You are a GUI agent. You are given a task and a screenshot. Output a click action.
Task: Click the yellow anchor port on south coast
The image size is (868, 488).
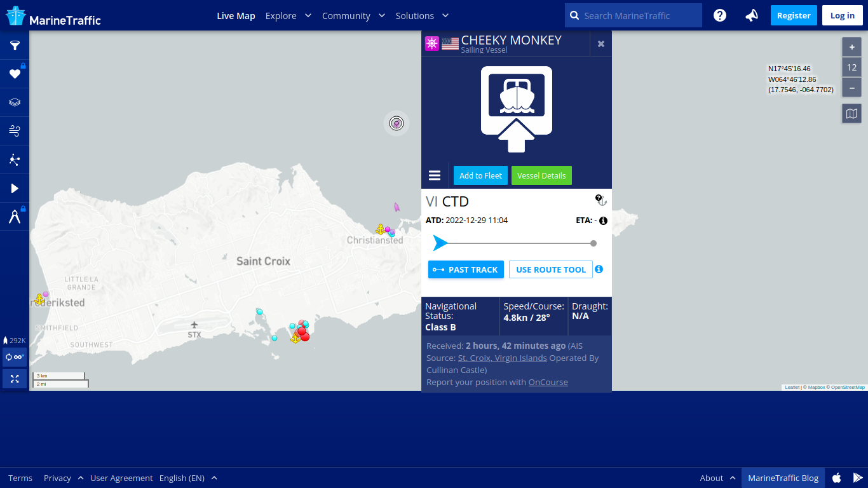[295, 338]
